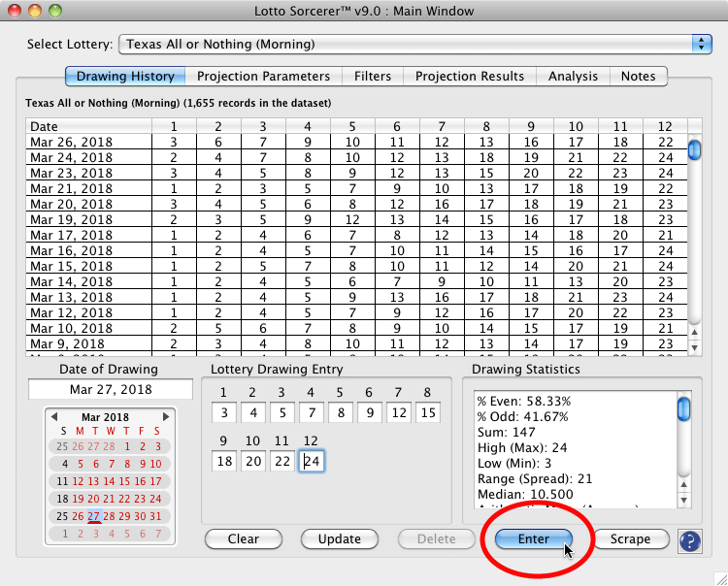Click the column 6 header

[x=397, y=126]
